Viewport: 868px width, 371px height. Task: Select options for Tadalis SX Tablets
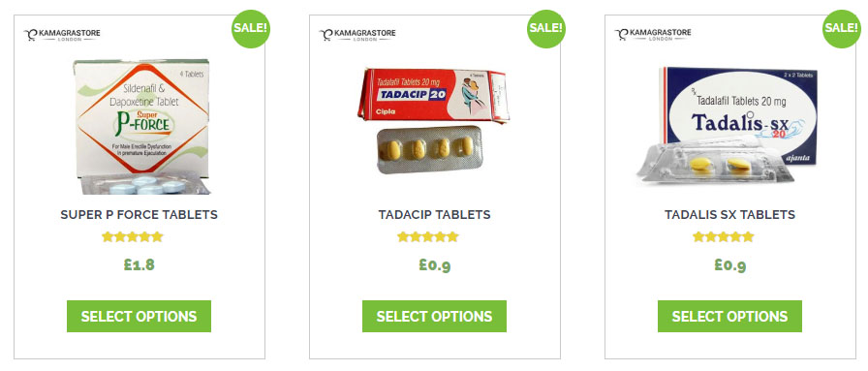tap(729, 316)
